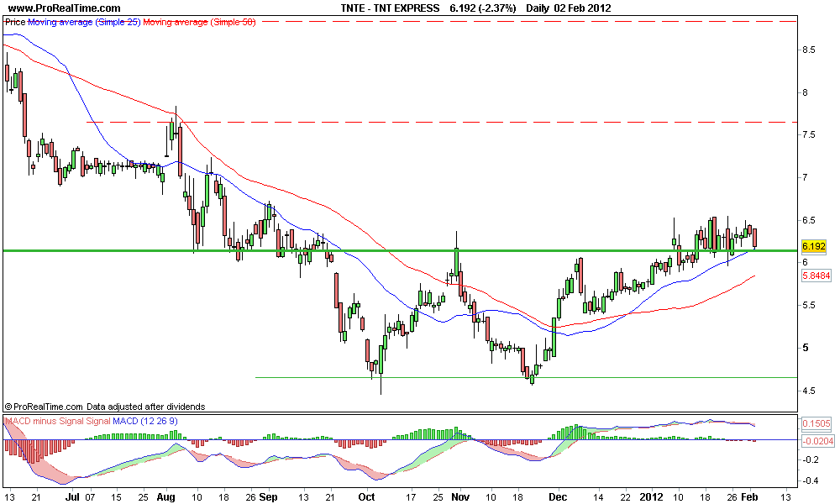This screenshot has height=504, width=840.
Task: Click the 8.5 price axis label
Action: [x=808, y=50]
